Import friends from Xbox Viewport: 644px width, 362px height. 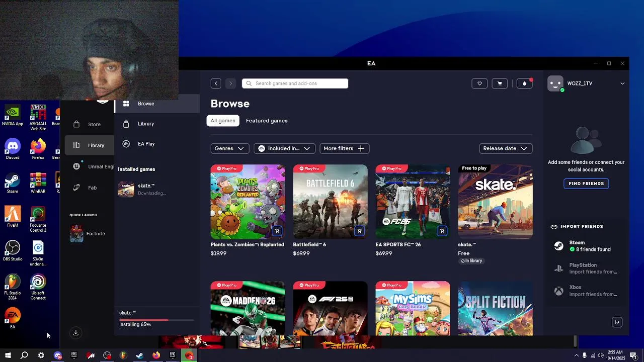point(586,291)
